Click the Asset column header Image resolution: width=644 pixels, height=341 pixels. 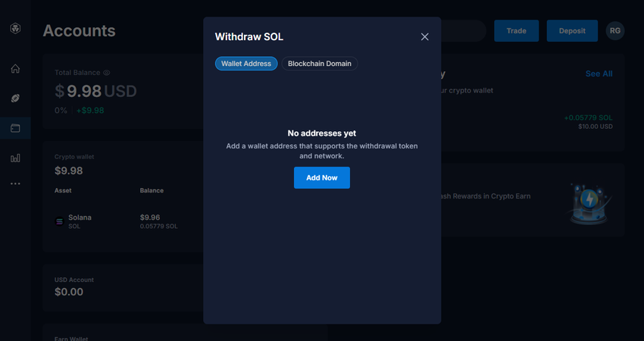(x=63, y=191)
